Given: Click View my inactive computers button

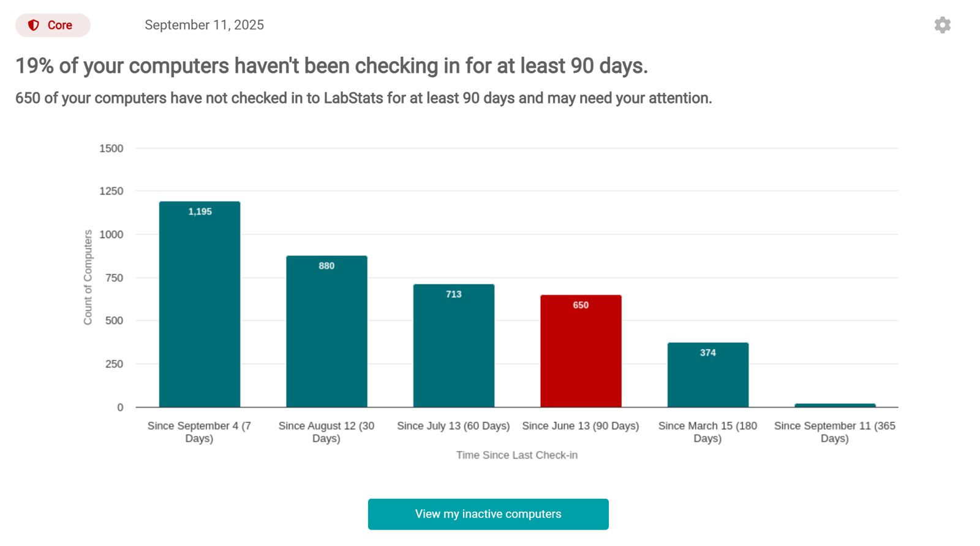Looking at the screenshot, I should point(488,514).
